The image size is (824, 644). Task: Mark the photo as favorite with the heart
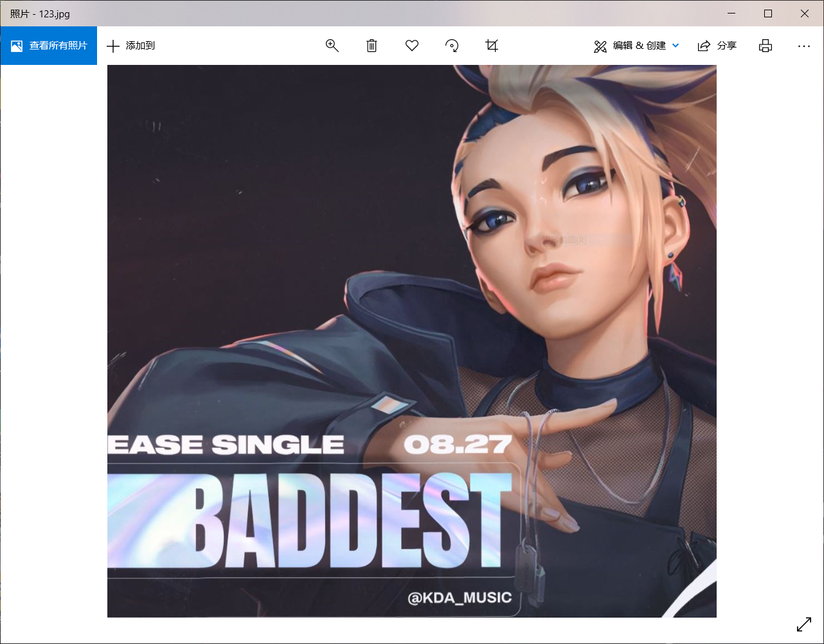[x=412, y=46]
